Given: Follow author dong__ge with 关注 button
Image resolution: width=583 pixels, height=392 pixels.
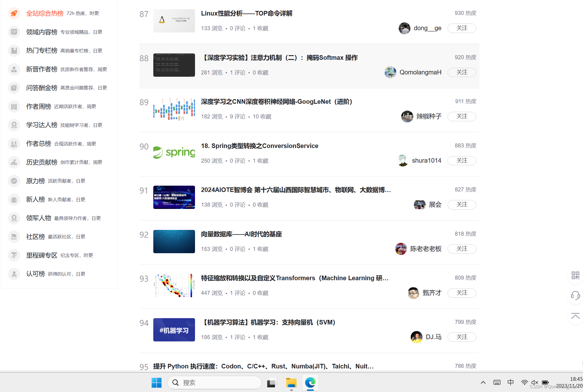Looking at the screenshot, I should point(462,28).
